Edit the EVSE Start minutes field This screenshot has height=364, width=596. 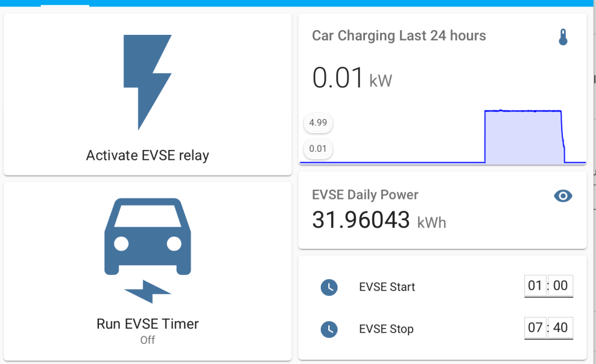[x=560, y=286]
